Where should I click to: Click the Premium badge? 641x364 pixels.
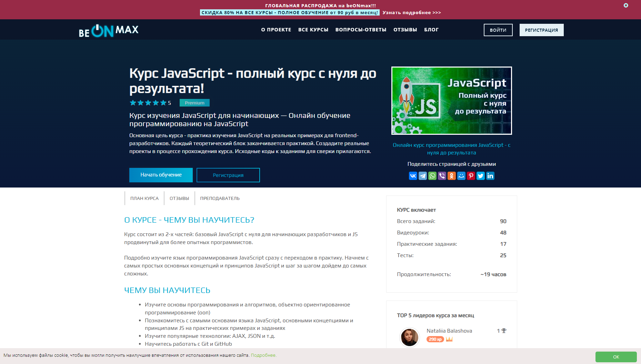[194, 103]
